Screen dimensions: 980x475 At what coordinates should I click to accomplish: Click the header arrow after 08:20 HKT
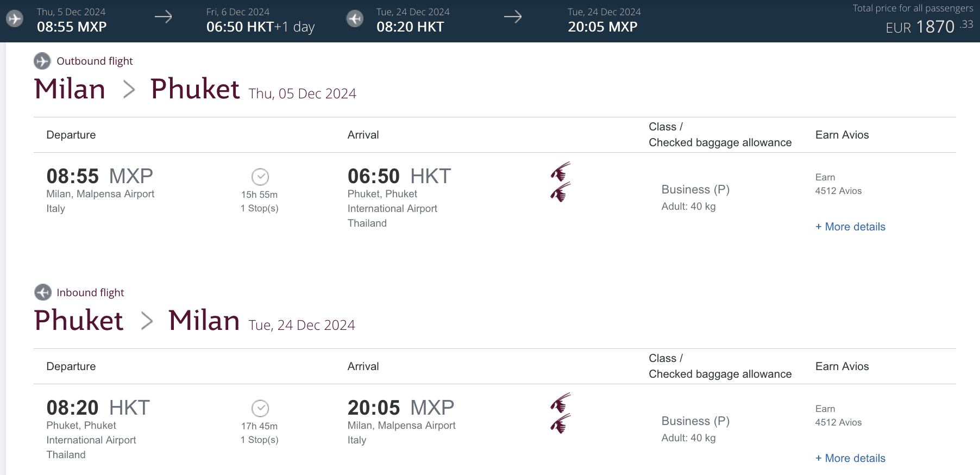(512, 17)
